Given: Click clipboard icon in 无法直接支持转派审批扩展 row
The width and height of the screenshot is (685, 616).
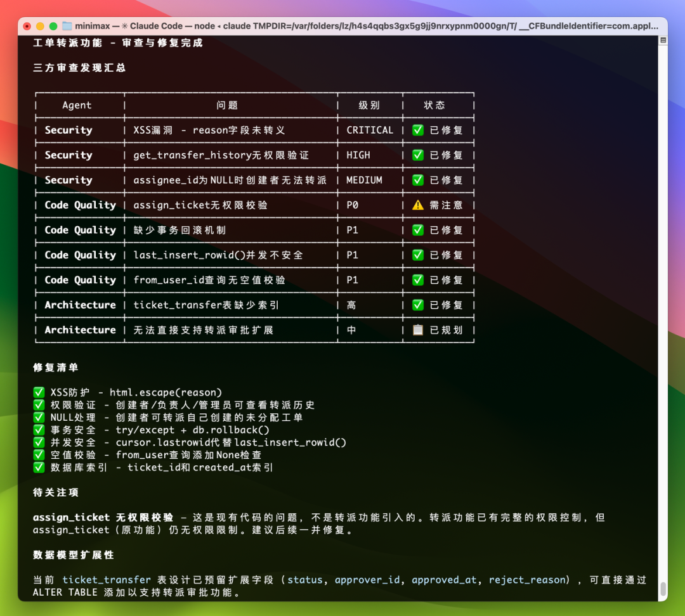Looking at the screenshot, I should pyautogui.click(x=417, y=330).
